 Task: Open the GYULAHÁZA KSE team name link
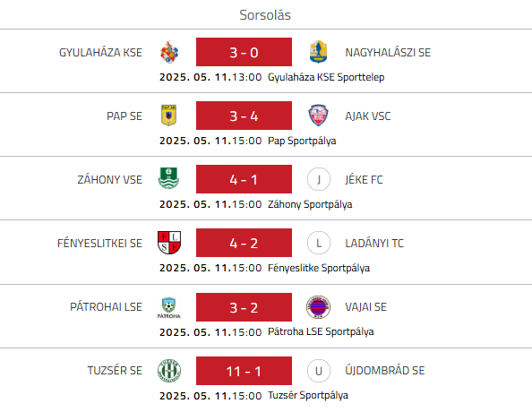click(101, 53)
